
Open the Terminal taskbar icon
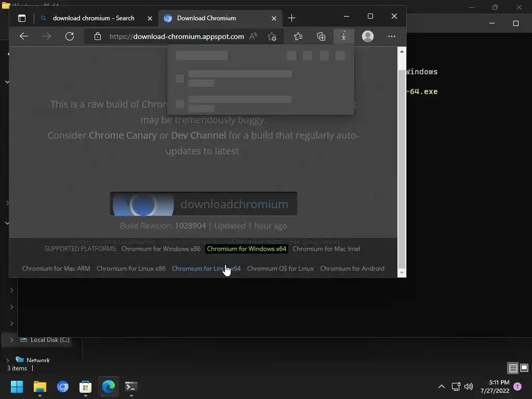(131, 387)
